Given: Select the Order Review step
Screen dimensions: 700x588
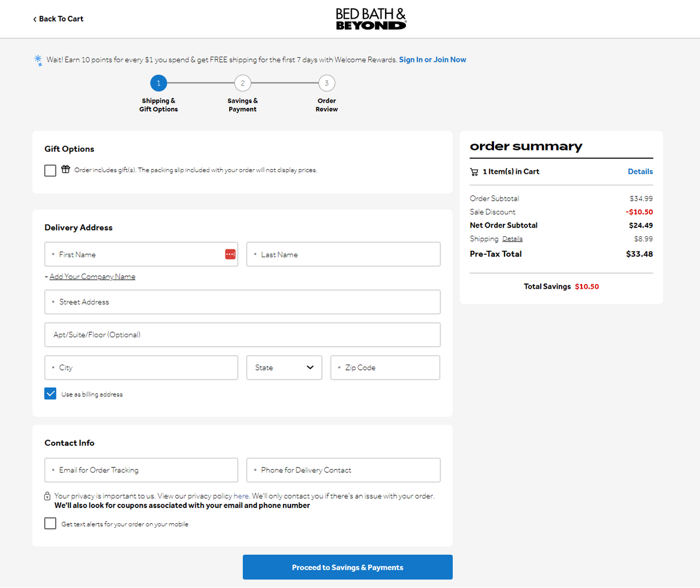Looking at the screenshot, I should point(327,83).
